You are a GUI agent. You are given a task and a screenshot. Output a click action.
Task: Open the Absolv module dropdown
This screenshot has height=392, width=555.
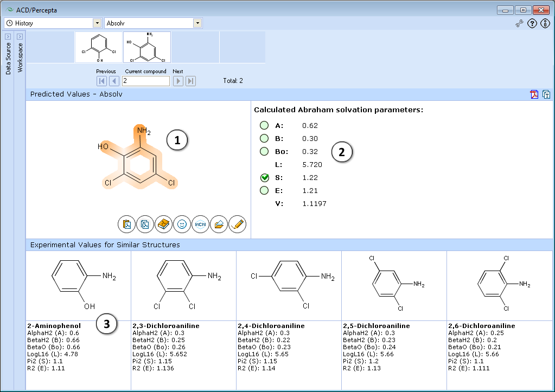point(197,23)
